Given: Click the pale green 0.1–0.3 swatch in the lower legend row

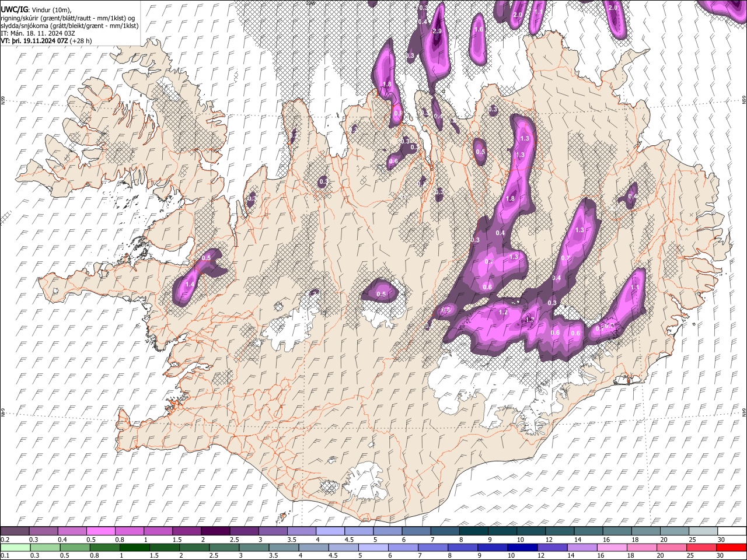Looking at the screenshot, I should click(16, 547).
